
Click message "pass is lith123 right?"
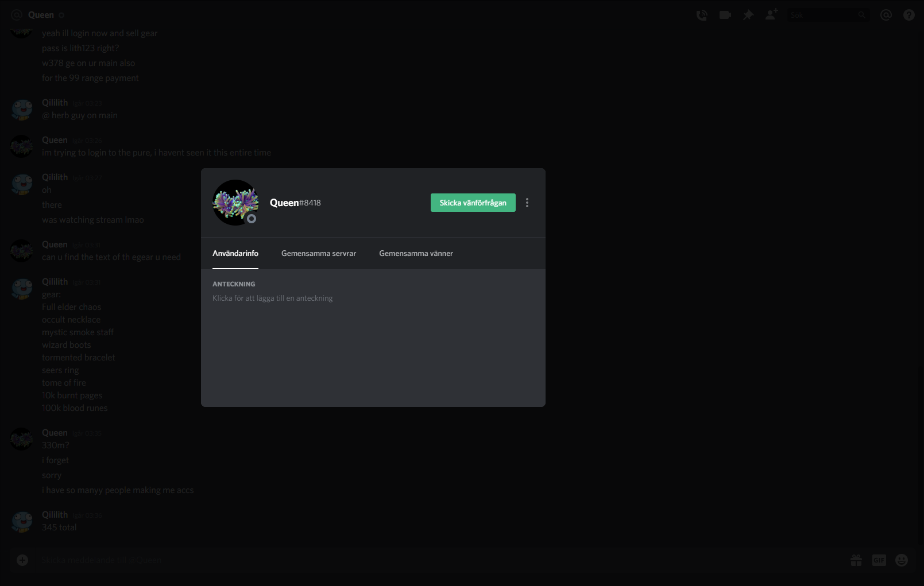click(80, 48)
